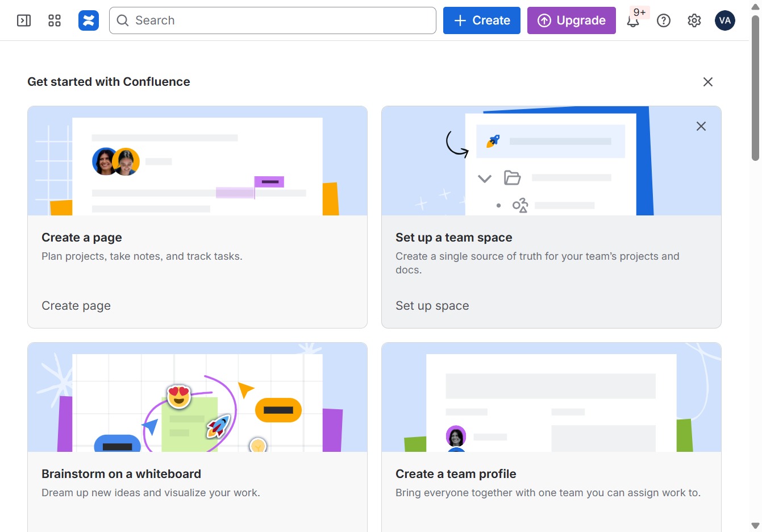Dismiss the Get started with Confluence section

(x=708, y=82)
